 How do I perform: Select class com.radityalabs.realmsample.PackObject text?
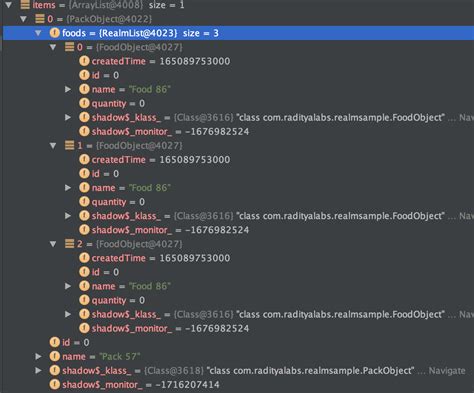(x=310, y=371)
